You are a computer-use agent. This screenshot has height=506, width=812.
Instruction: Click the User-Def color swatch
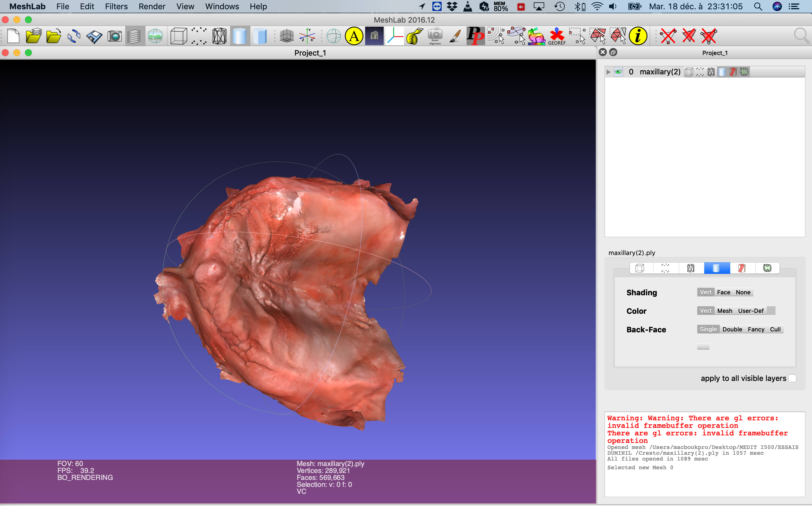pos(771,311)
